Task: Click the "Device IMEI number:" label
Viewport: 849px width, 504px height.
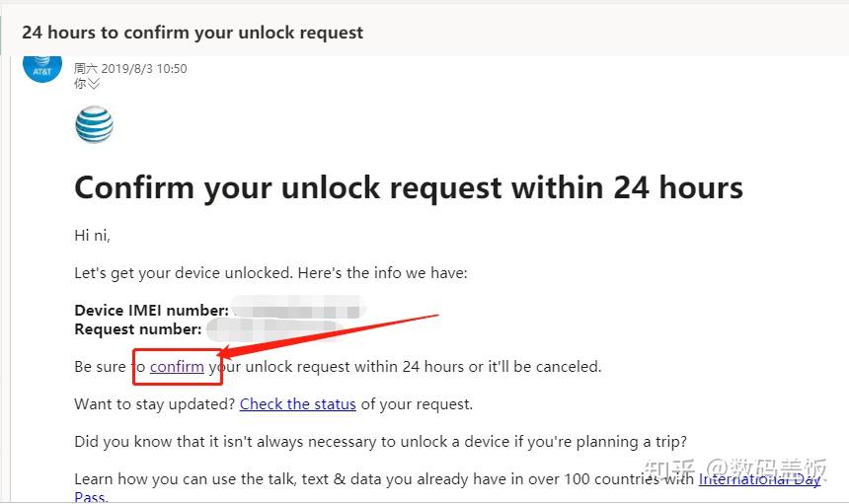Action: 152,311
